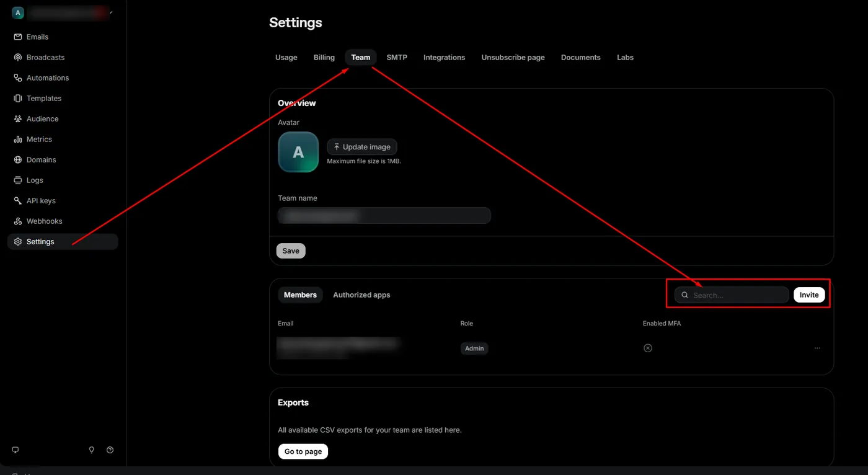Click the Email column header
Image resolution: width=868 pixels, height=475 pixels.
click(286, 324)
